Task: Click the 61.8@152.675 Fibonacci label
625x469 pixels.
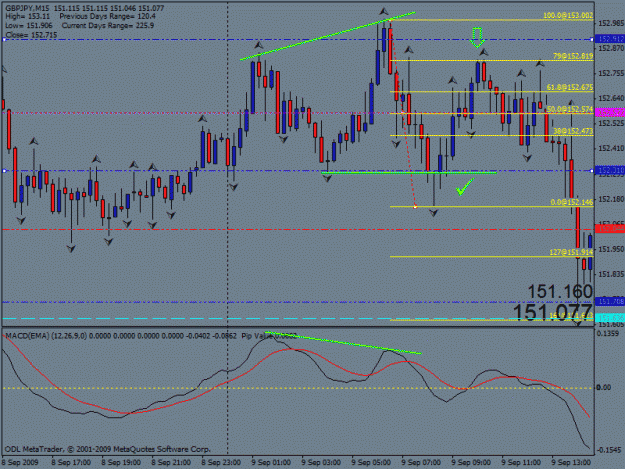Action: coord(570,87)
